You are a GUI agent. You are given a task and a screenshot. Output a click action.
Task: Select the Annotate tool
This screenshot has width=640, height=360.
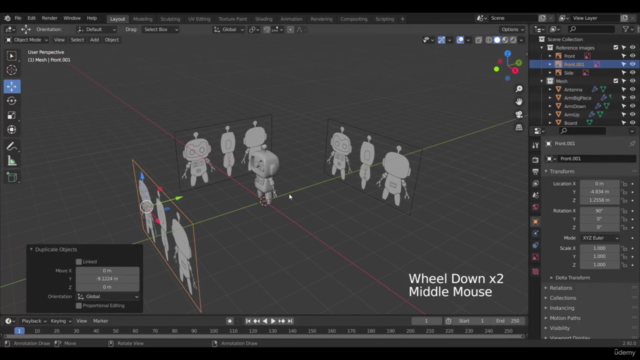point(11,147)
